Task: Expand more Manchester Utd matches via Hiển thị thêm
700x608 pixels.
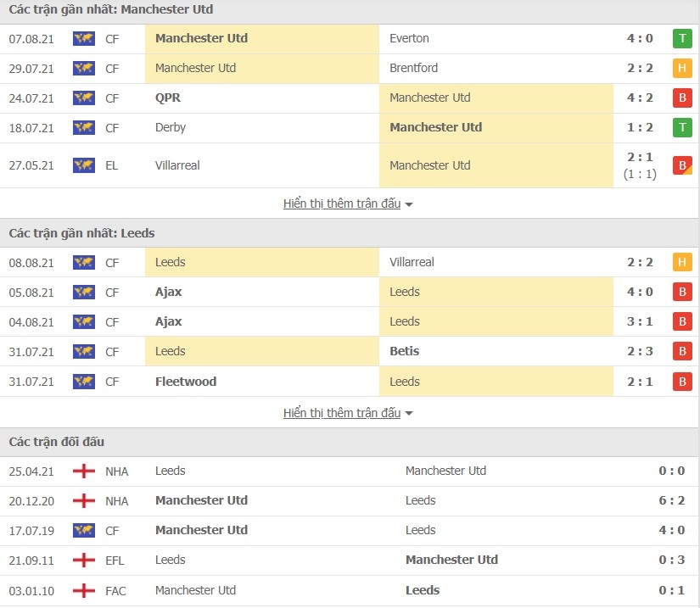Action: [342, 204]
